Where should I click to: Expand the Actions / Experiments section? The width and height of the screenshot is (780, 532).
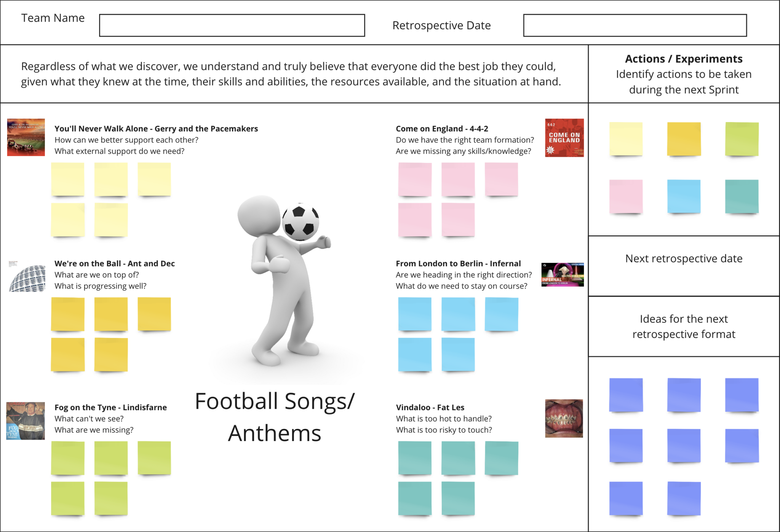point(683,59)
